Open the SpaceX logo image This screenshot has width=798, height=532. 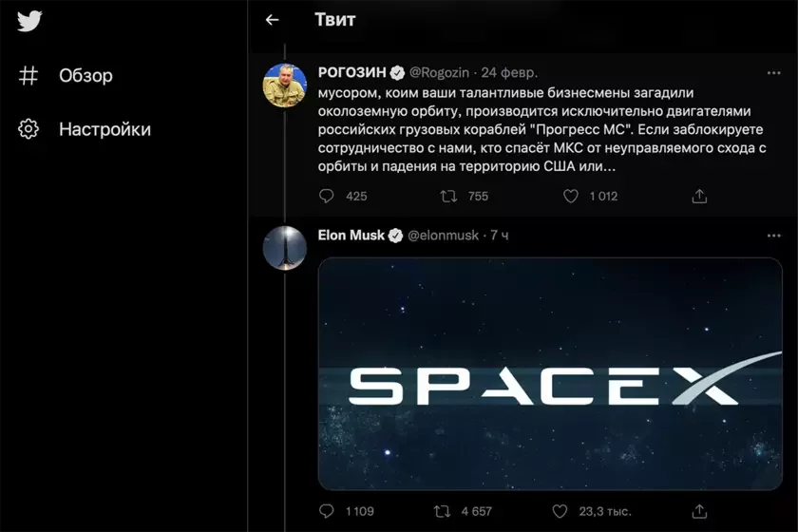pyautogui.click(x=550, y=373)
